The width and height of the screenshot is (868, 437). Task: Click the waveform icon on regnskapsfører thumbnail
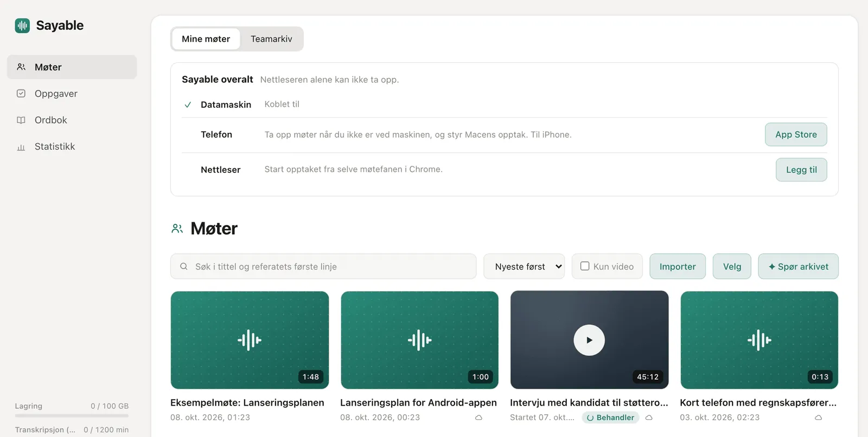759,340
